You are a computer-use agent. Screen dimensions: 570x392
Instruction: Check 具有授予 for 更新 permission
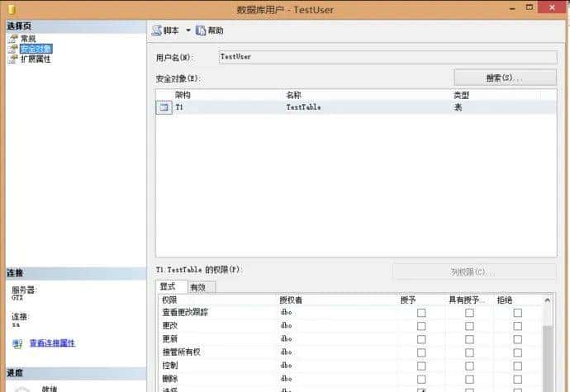(469, 339)
